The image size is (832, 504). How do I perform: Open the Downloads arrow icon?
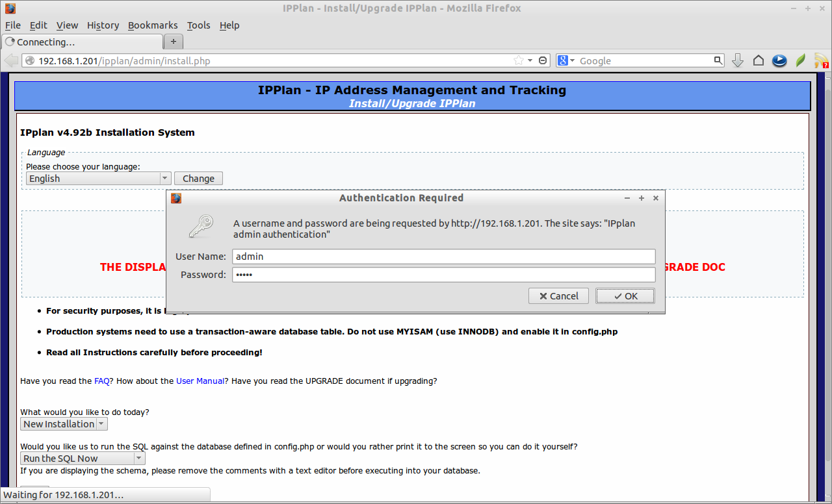(737, 60)
